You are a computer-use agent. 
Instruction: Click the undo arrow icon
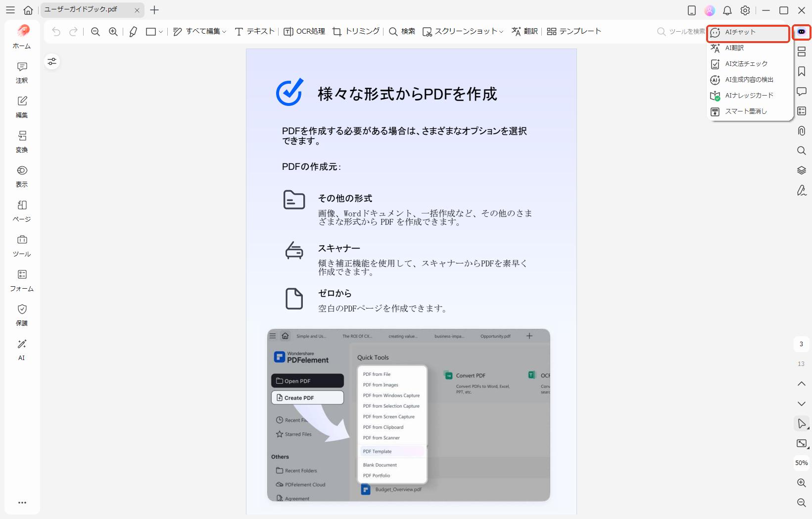pyautogui.click(x=55, y=31)
